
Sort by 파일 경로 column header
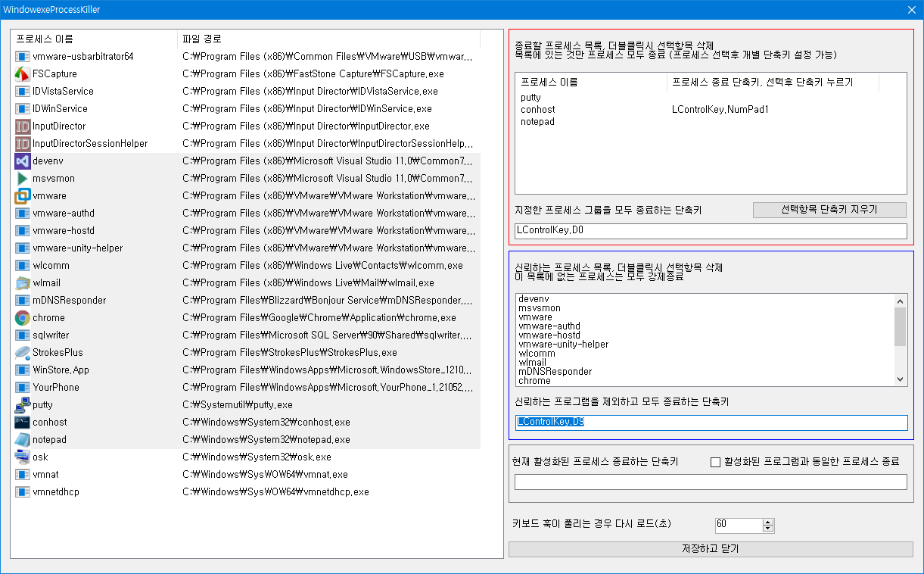pyautogui.click(x=329, y=39)
